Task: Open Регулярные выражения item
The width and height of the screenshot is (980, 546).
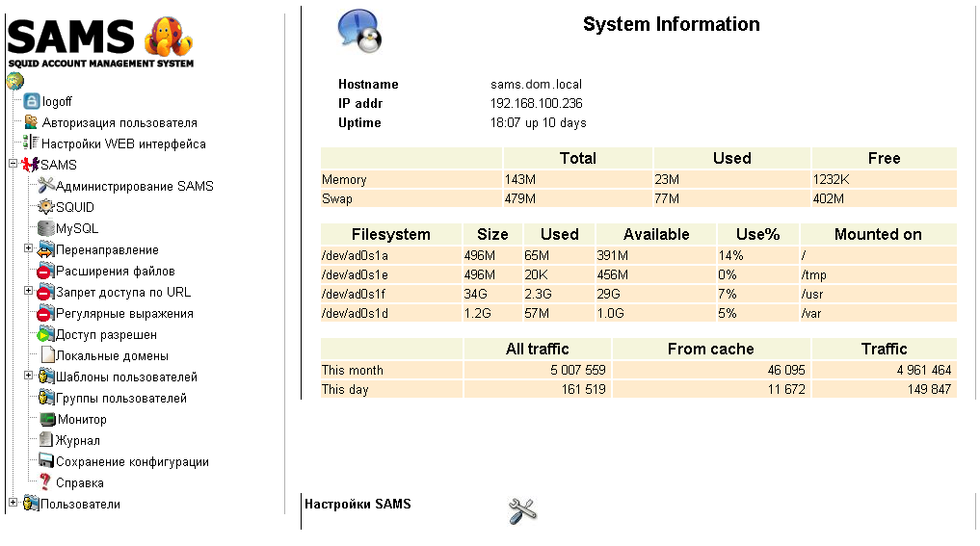Action: coord(124,314)
